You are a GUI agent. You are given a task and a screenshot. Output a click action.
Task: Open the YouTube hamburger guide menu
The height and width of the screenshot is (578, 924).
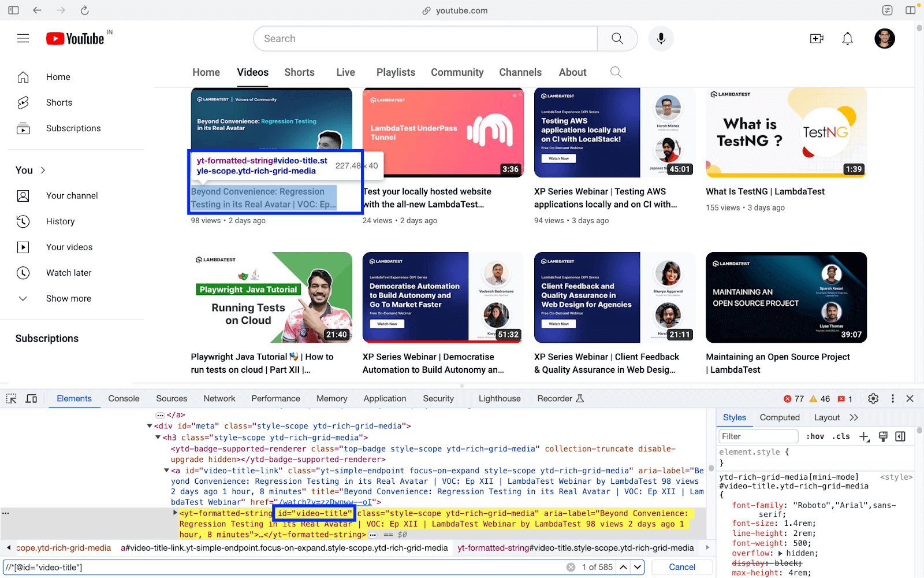(x=23, y=39)
